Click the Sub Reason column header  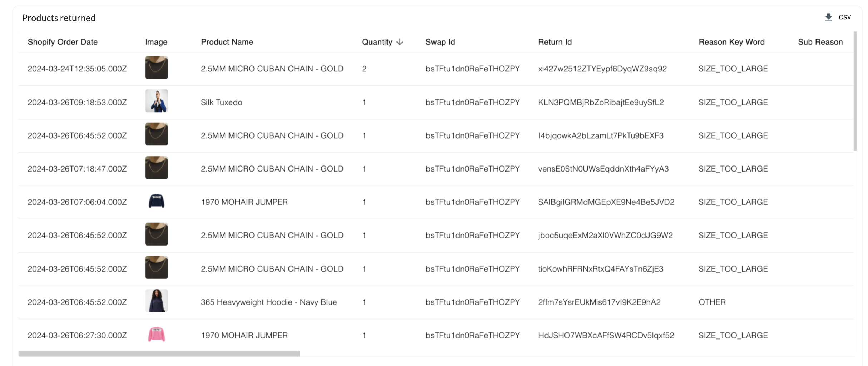click(x=820, y=42)
